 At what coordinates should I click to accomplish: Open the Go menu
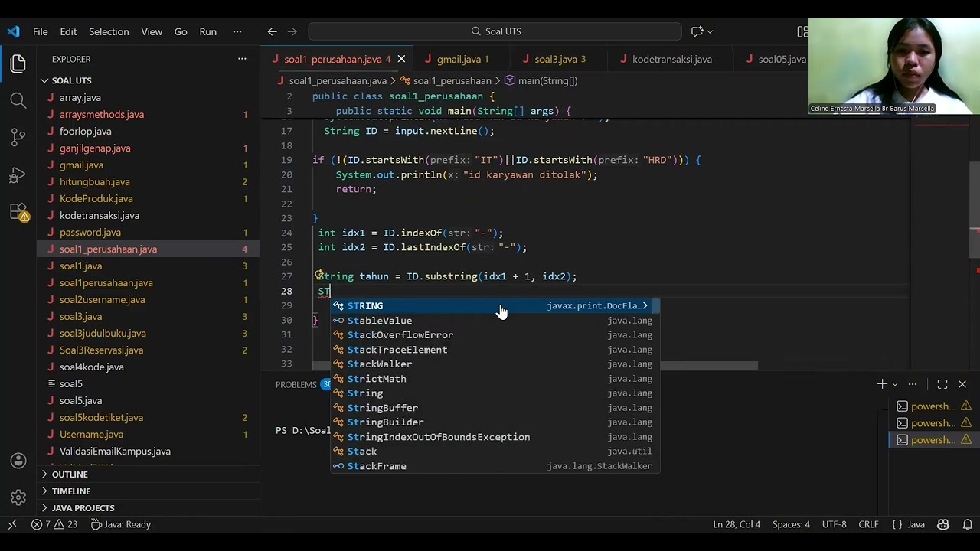coord(181,31)
